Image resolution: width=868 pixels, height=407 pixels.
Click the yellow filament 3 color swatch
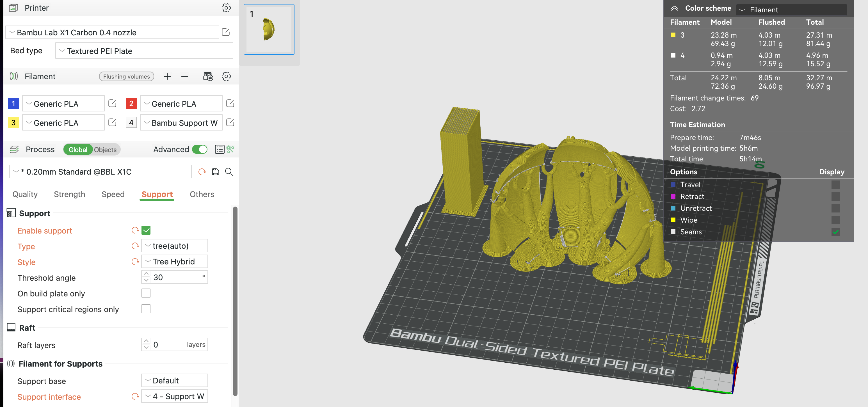pyautogui.click(x=673, y=35)
